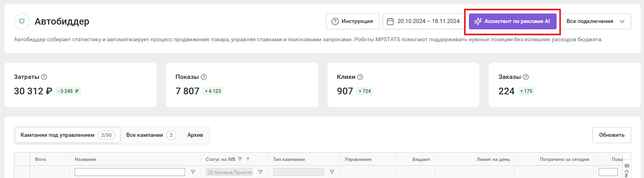Expand the Все подключения dropdown

click(596, 21)
